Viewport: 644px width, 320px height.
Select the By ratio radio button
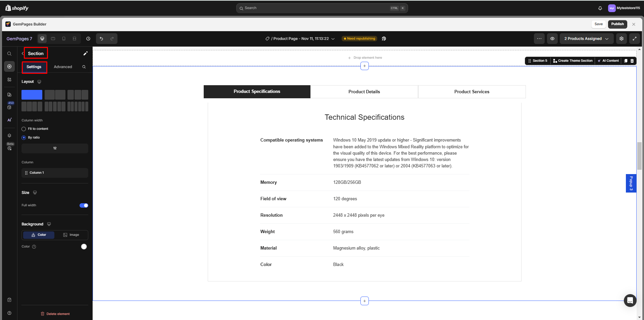click(x=23, y=138)
